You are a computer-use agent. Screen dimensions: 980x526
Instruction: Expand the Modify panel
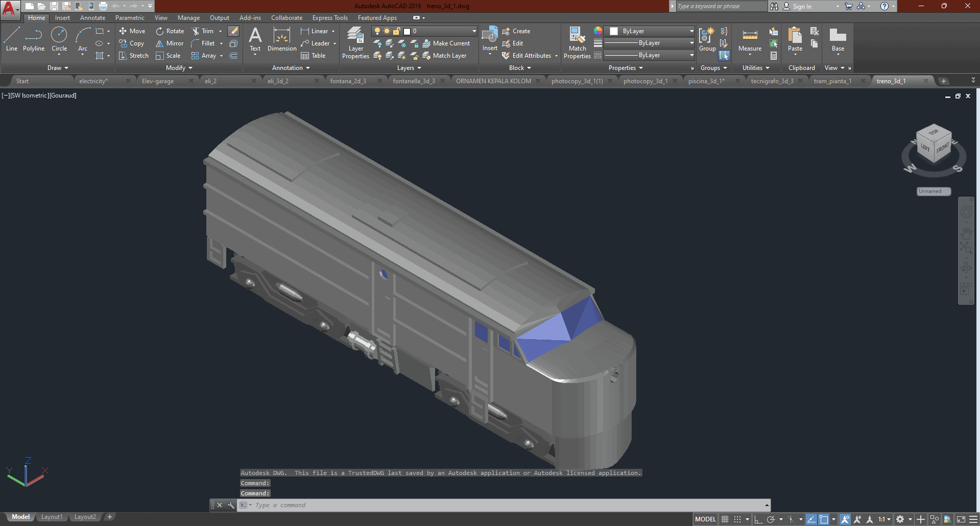(x=179, y=68)
